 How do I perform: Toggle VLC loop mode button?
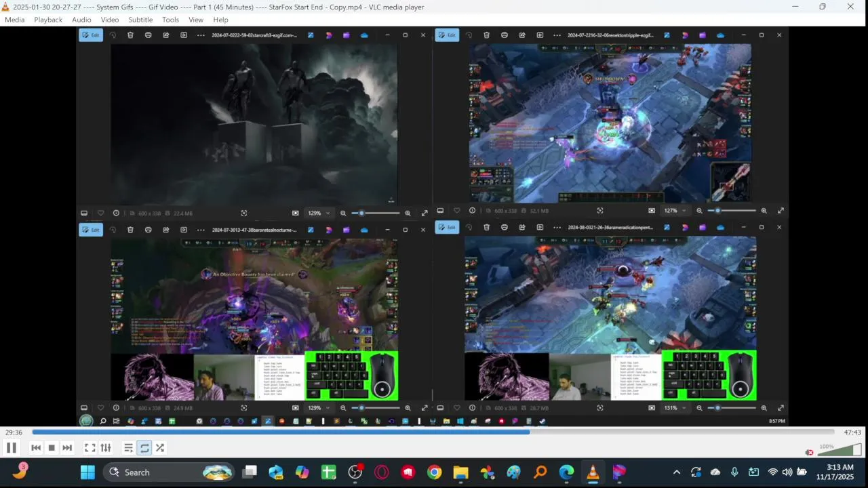point(144,447)
